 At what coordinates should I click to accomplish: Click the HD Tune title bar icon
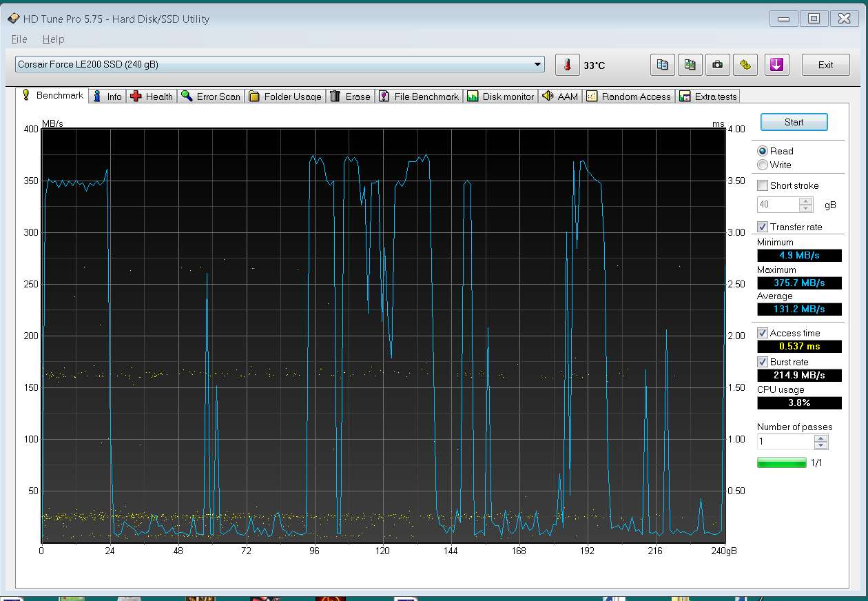14,19
